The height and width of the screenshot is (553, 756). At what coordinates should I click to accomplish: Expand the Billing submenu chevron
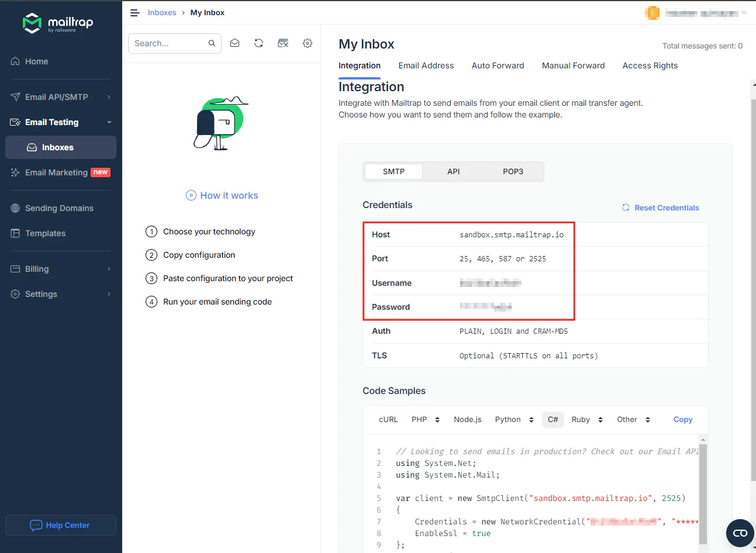(x=109, y=269)
